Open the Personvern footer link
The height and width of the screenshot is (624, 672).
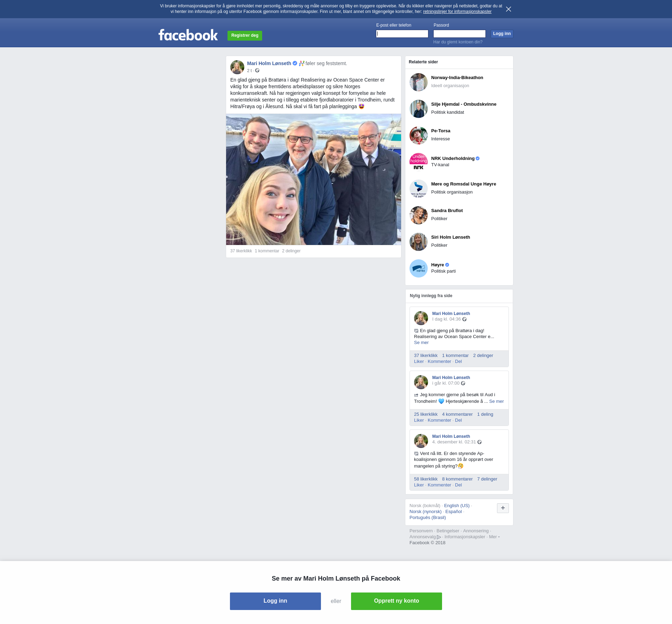coord(421,531)
